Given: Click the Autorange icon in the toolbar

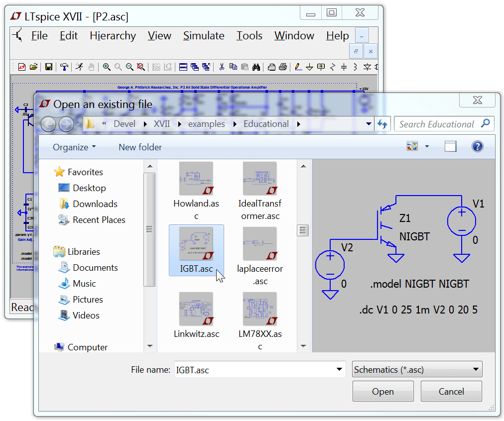Looking at the screenshot, I should 168,67.
